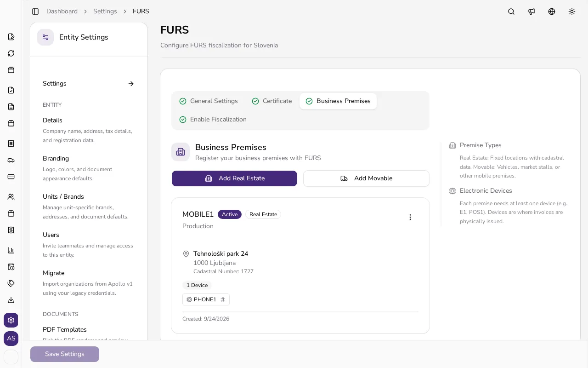This screenshot has height=368, width=588.
Task: Toggle the sidebar panel icon
Action: [x=35, y=11]
